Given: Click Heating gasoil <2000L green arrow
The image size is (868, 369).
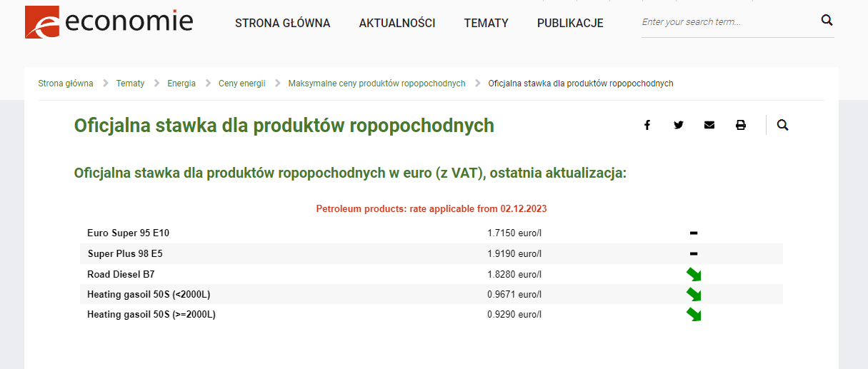Looking at the screenshot, I should (x=693, y=294).
